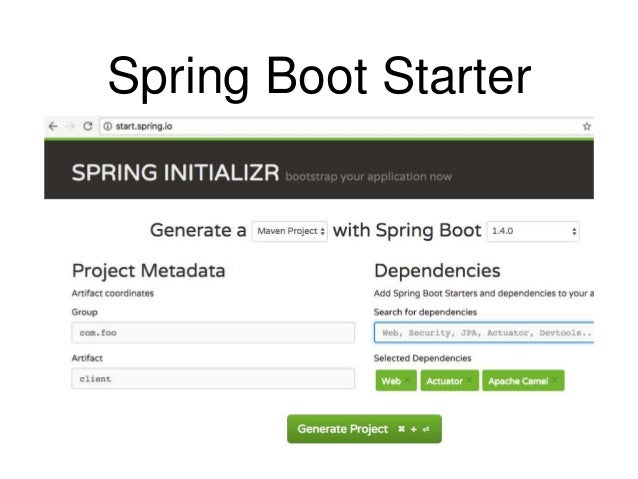Reload the start.spring.io page
The width and height of the screenshot is (638, 479).
(x=87, y=126)
